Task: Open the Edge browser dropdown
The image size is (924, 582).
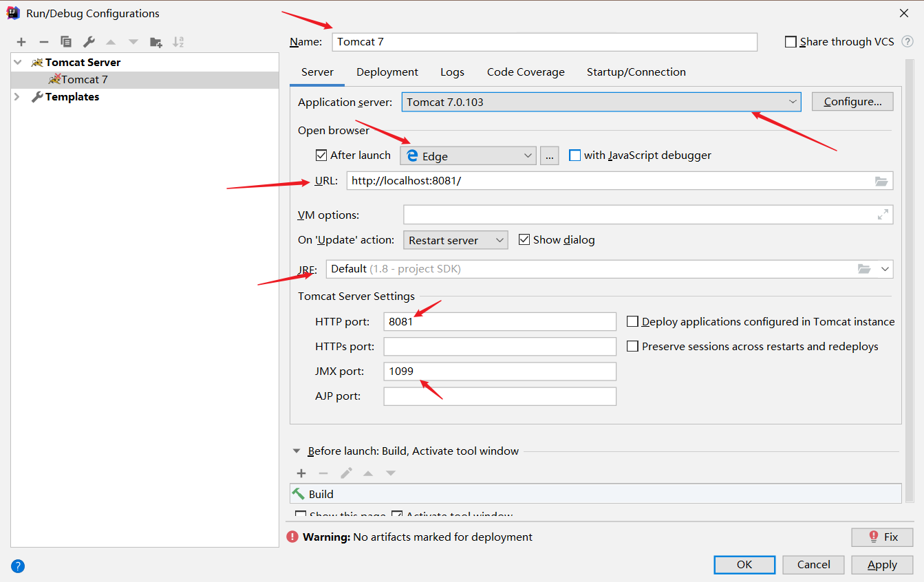Action: (467, 155)
